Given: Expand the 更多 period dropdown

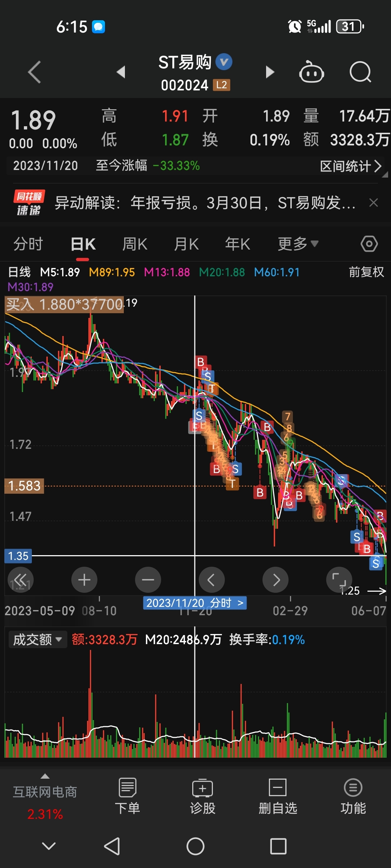Looking at the screenshot, I should 298,244.
